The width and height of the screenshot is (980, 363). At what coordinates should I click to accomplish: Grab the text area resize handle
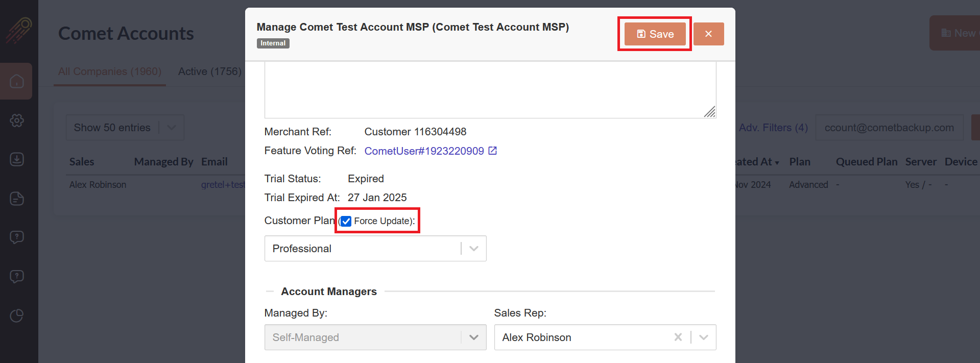pos(710,112)
